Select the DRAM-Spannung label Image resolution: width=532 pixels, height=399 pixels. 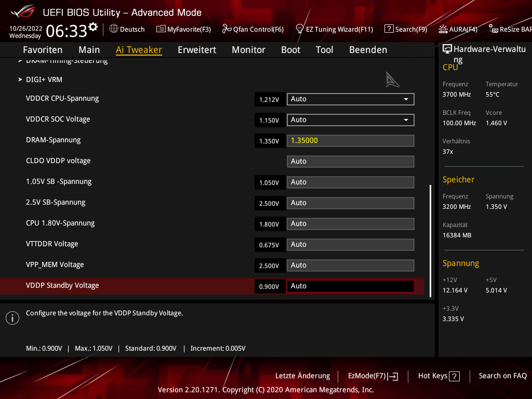coord(54,140)
